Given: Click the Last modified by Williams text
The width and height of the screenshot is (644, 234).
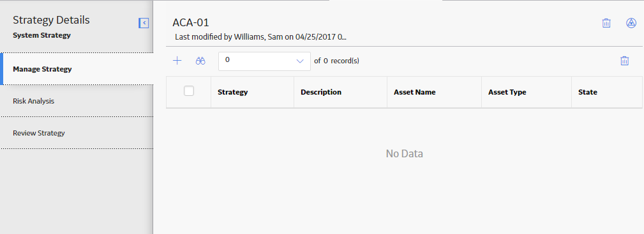Looking at the screenshot, I should pos(261,36).
